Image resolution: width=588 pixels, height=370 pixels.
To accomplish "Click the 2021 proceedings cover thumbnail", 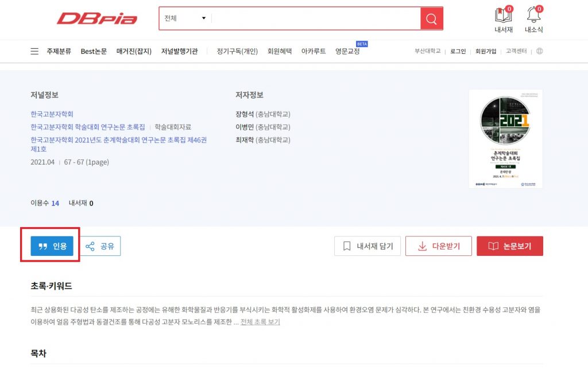I will click(x=505, y=139).
